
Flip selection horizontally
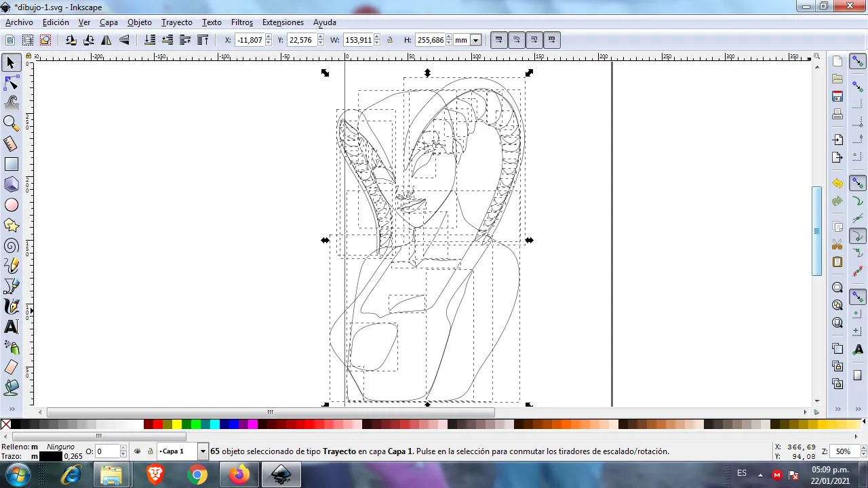106,40
